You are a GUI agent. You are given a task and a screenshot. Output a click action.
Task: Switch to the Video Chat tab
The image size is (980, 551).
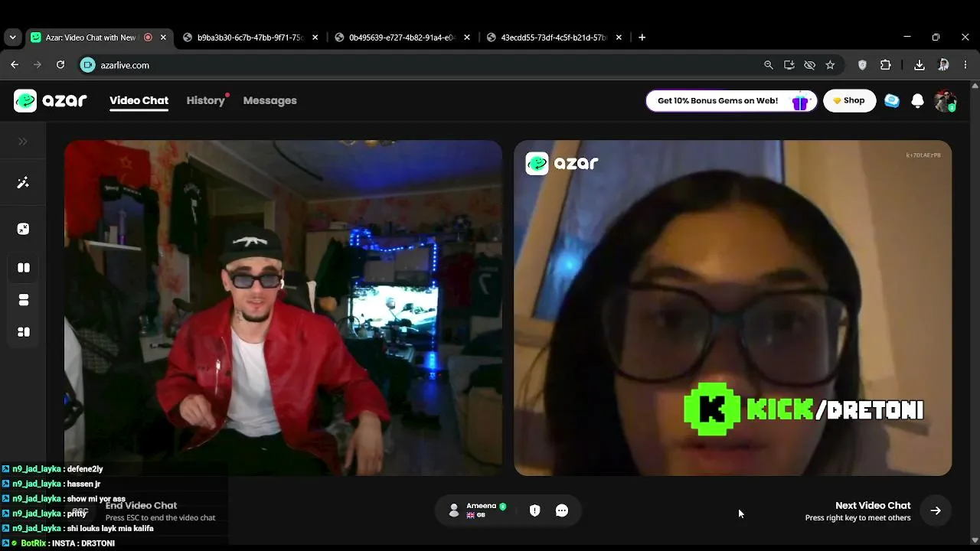139,100
